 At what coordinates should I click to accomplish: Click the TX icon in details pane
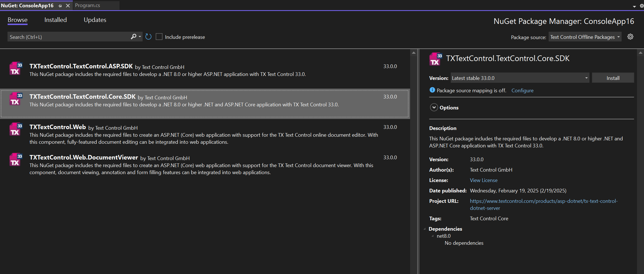tap(436, 59)
